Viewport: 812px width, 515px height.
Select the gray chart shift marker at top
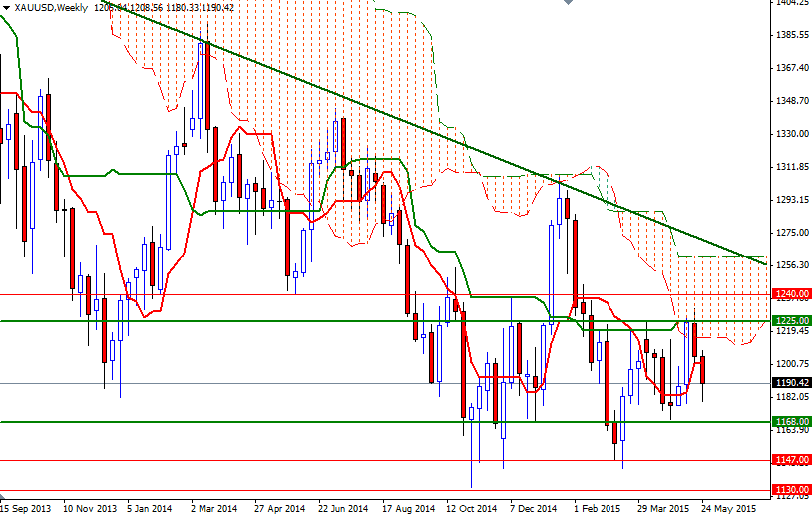click(568, 2)
